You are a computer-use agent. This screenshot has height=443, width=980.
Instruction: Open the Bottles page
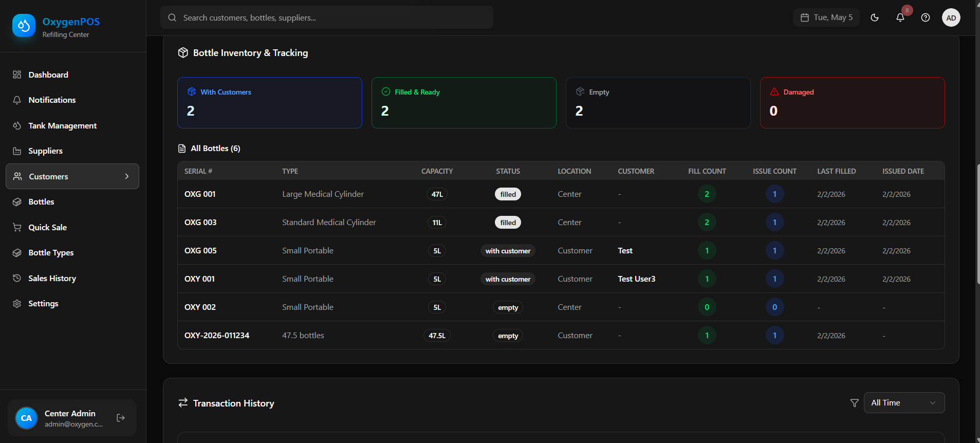point(72,201)
